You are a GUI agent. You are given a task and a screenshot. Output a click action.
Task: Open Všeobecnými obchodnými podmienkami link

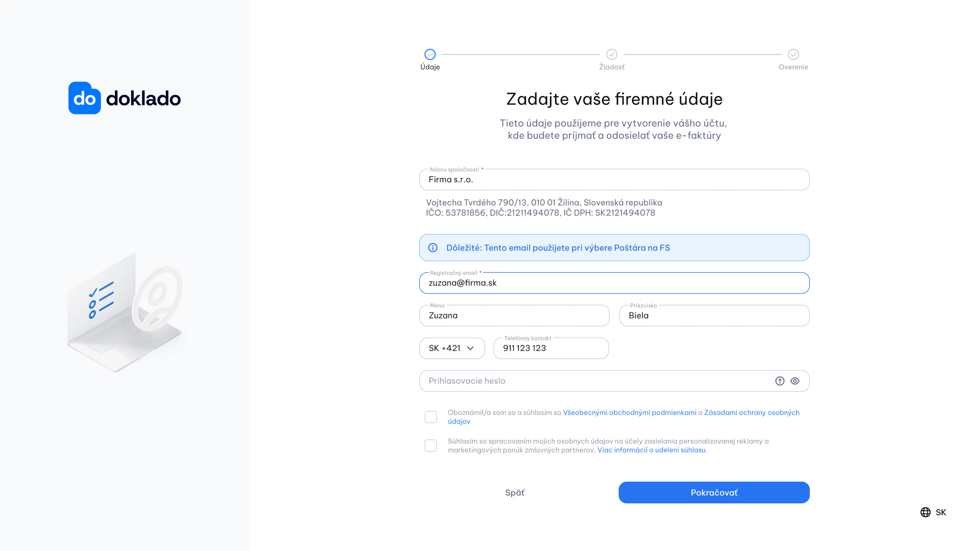coord(630,412)
